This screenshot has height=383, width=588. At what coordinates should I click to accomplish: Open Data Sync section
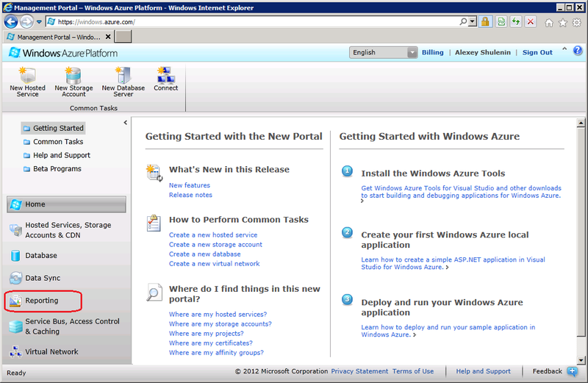pyautogui.click(x=43, y=278)
